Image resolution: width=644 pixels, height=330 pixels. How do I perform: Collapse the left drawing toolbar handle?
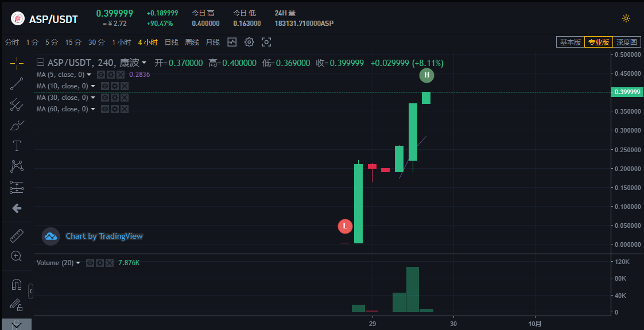click(x=30, y=291)
